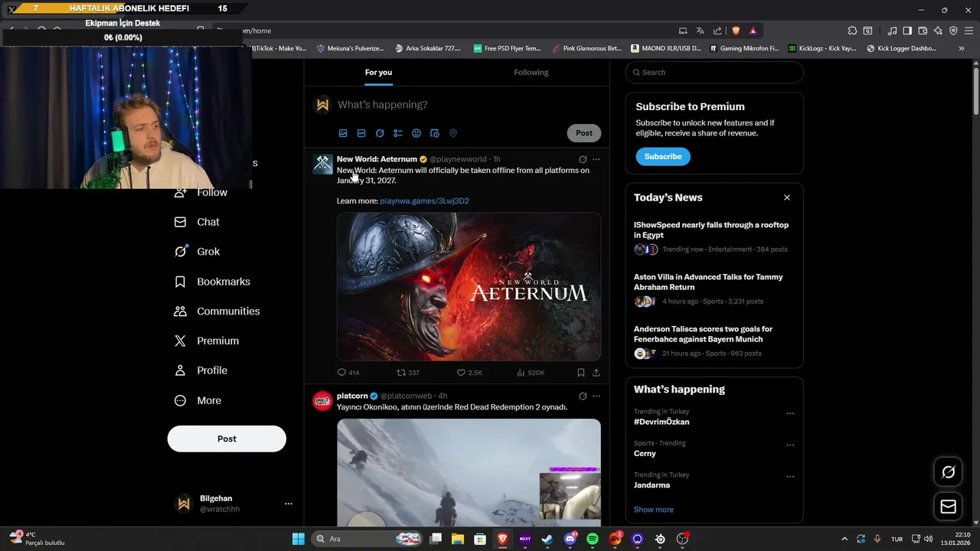Open options for #DevrimÖzkan trend
980x551 pixels.
(x=790, y=413)
